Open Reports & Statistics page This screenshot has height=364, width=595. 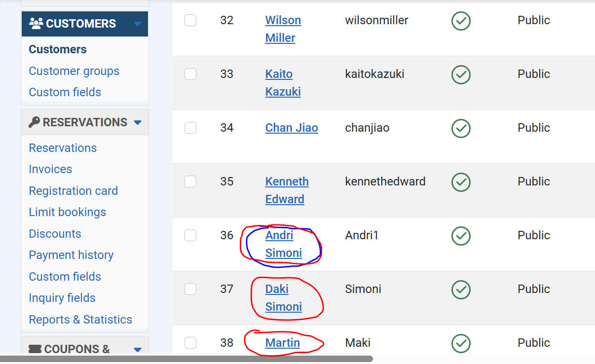pos(80,320)
